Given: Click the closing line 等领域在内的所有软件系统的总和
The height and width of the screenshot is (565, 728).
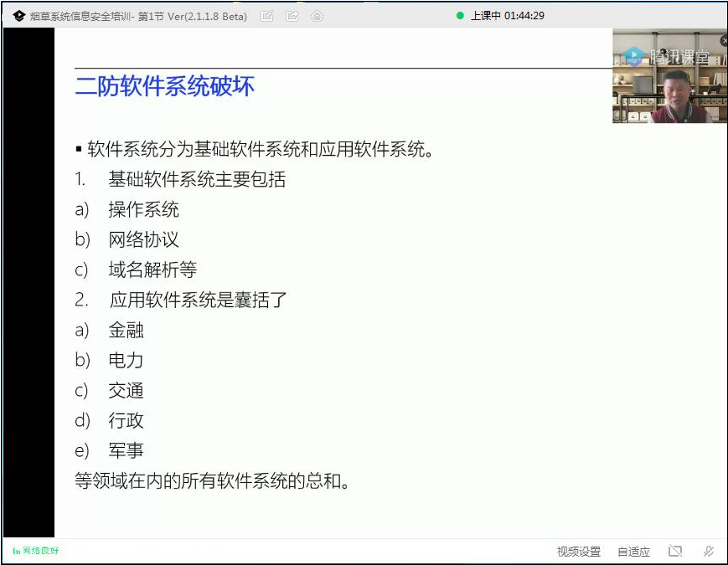Looking at the screenshot, I should 212,481.
